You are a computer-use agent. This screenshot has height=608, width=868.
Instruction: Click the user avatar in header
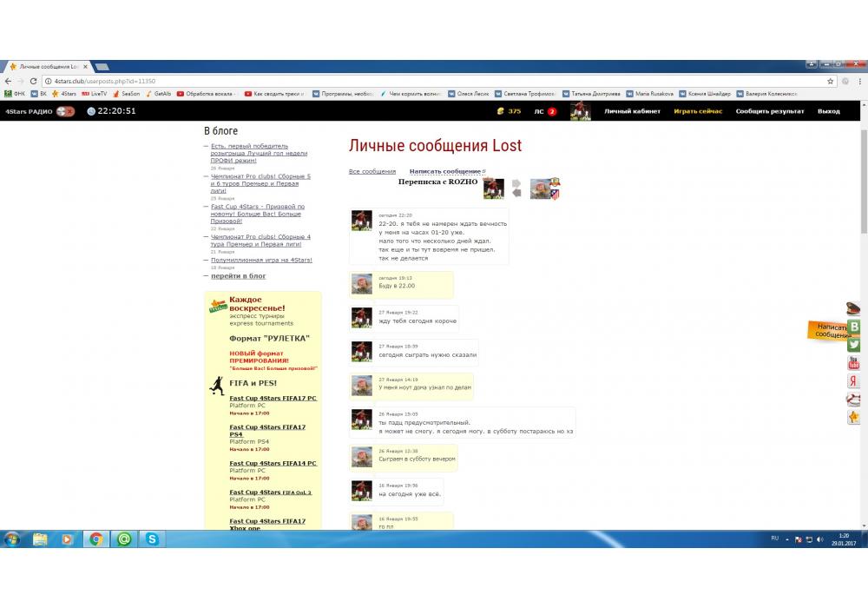click(x=580, y=111)
